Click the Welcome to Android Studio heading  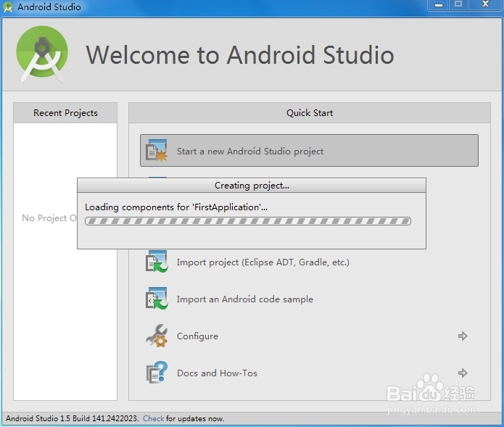tap(240, 55)
